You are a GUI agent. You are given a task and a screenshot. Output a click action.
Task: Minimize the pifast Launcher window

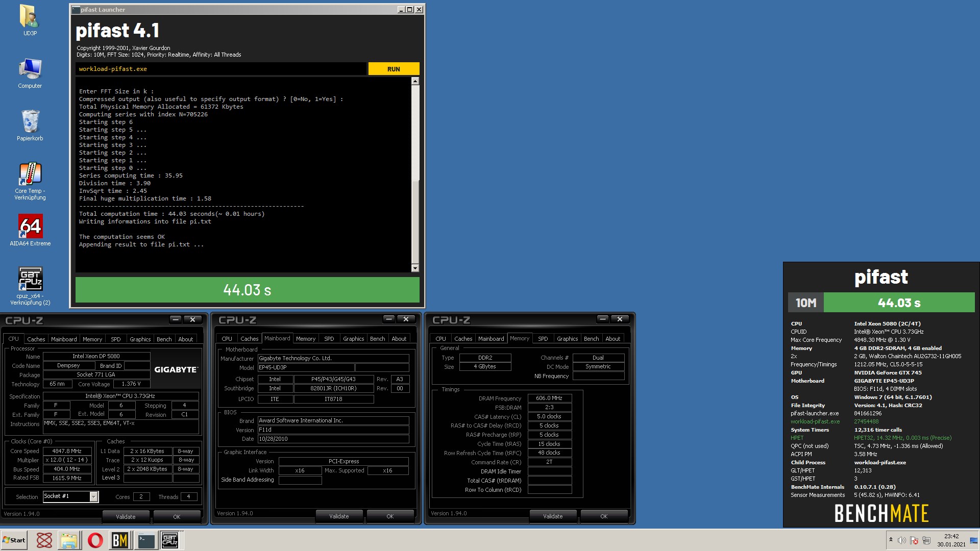[401, 10]
